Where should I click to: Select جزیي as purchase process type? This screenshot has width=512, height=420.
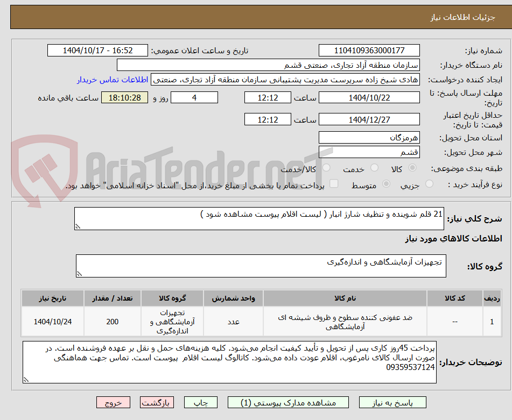coord(429,184)
